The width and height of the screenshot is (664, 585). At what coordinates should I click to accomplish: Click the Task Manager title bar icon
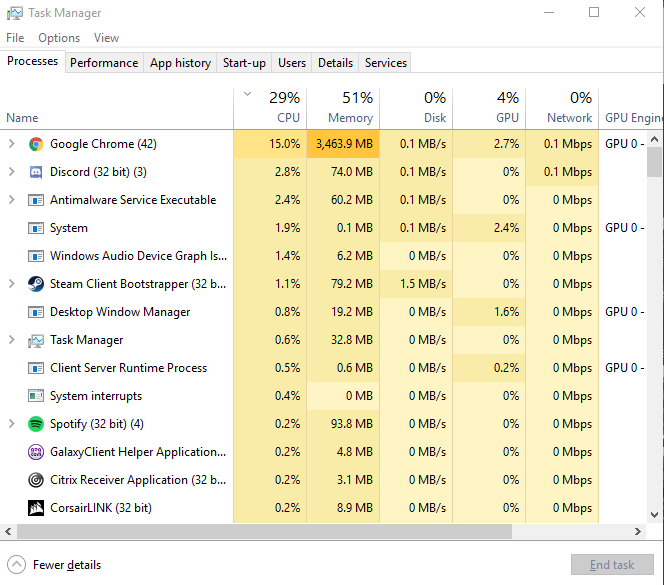[15, 13]
